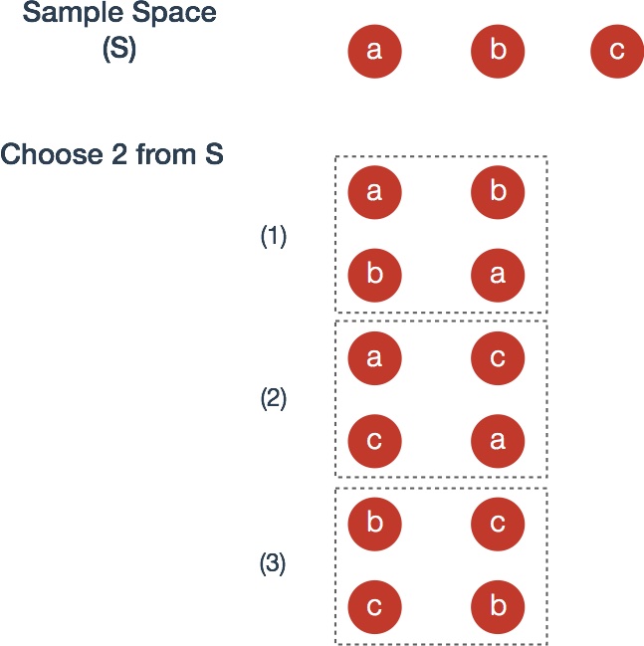
Task: Click circle 'a' in the Sample Space row
Action: 374,51
